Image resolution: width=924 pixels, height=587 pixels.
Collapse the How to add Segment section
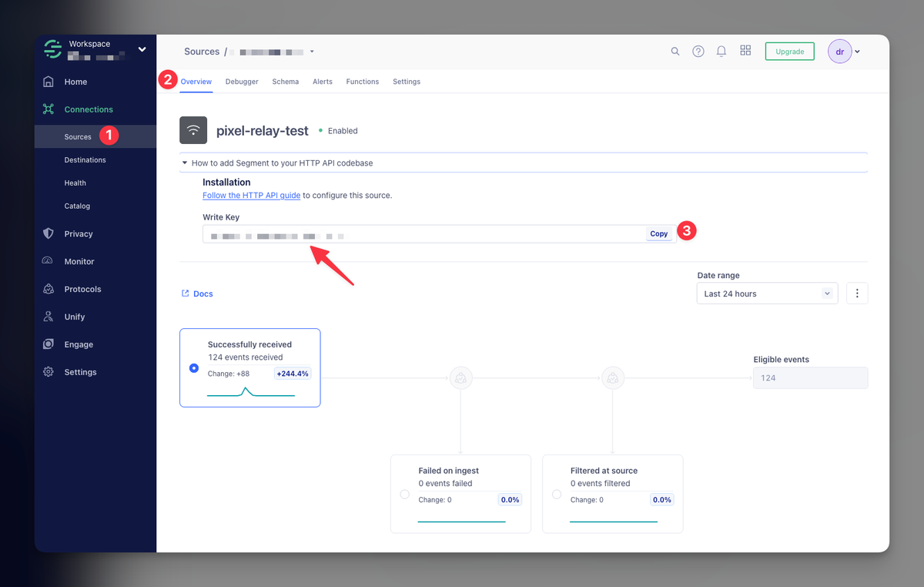524,163
